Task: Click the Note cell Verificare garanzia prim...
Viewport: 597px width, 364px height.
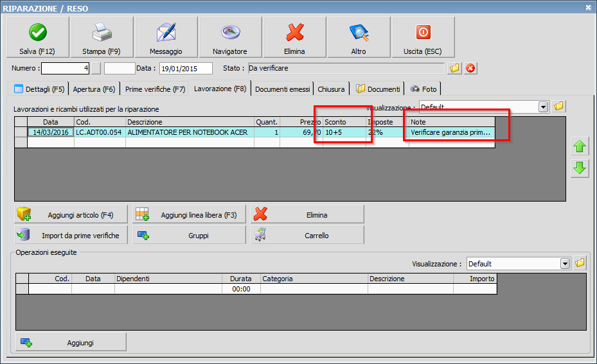Action: coord(452,132)
